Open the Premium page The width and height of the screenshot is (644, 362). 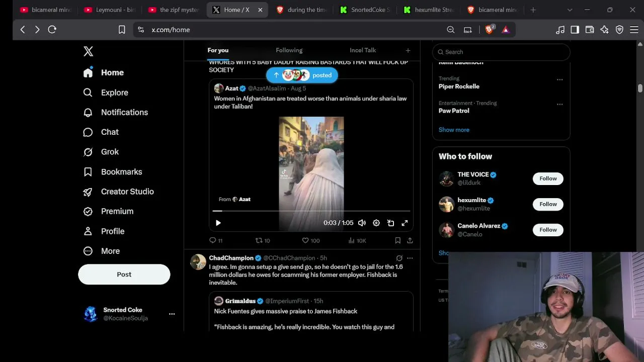[x=108, y=211]
